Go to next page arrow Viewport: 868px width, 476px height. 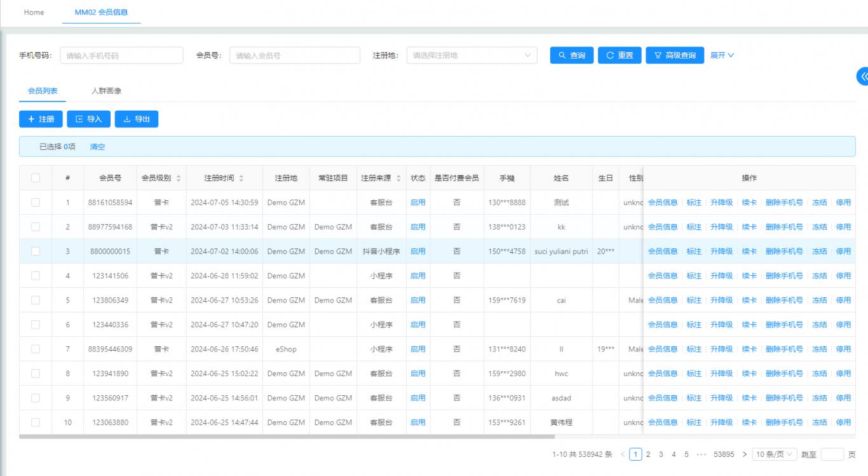pyautogui.click(x=745, y=454)
